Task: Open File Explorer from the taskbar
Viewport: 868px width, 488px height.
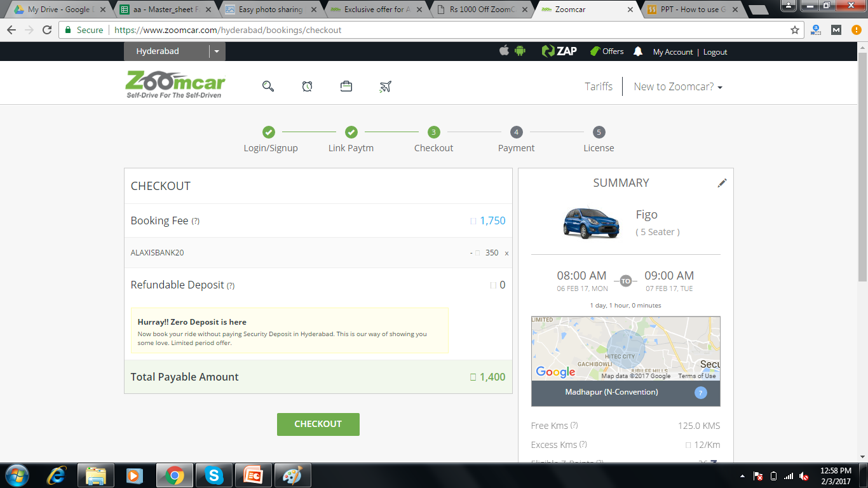Action: tap(96, 475)
